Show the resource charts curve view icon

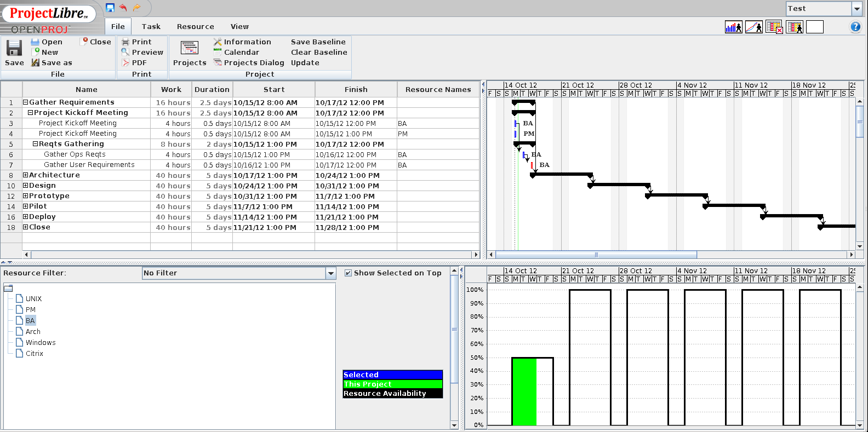pos(754,27)
